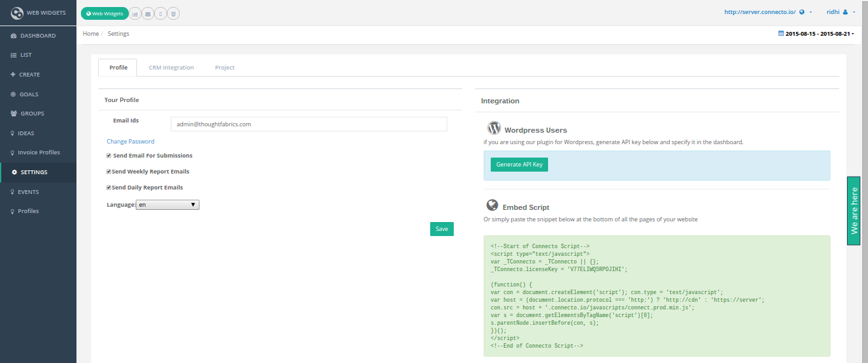The height and width of the screenshot is (363, 868).
Task: Click the Profiles lightbulb icon in sidebar
Action: (x=13, y=211)
